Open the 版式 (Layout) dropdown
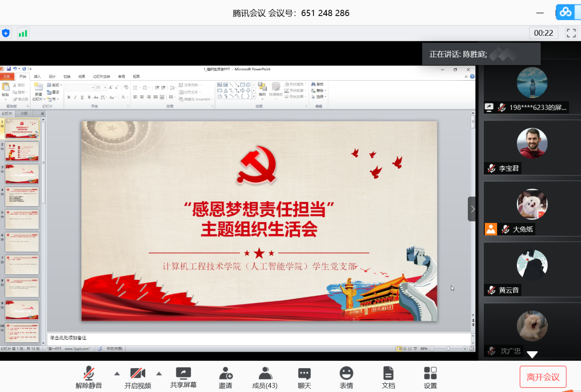 55,85
